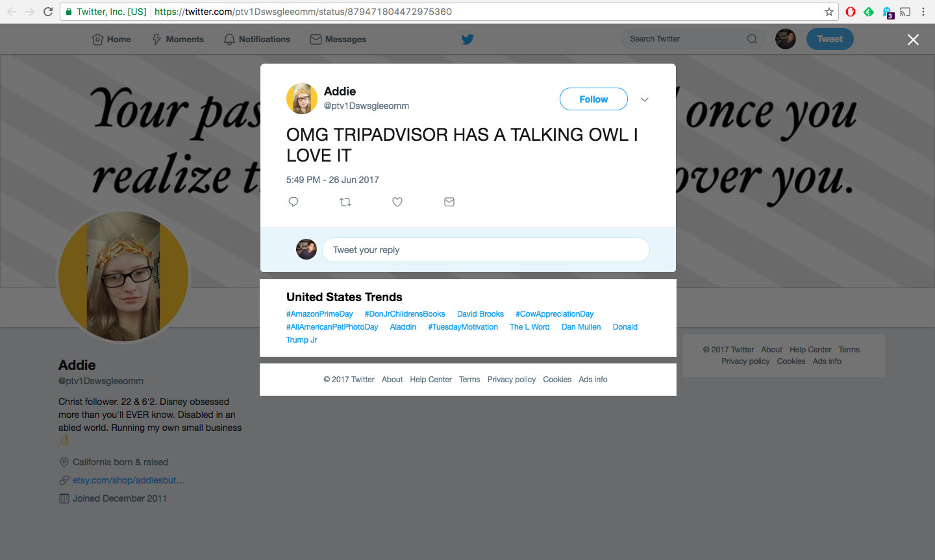935x560 pixels.
Task: Open Notifications tab
Action: (x=257, y=40)
